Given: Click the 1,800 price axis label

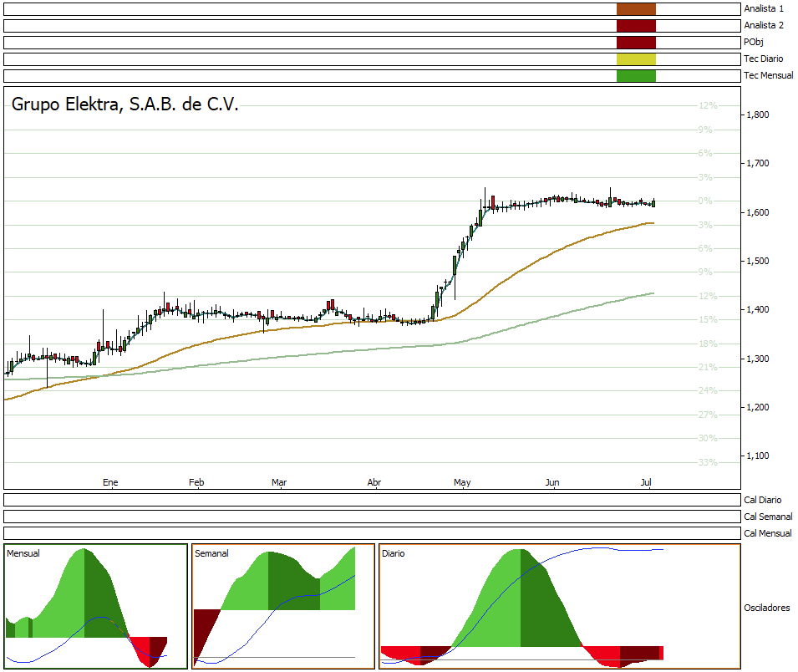Looking at the screenshot, I should click(758, 115).
